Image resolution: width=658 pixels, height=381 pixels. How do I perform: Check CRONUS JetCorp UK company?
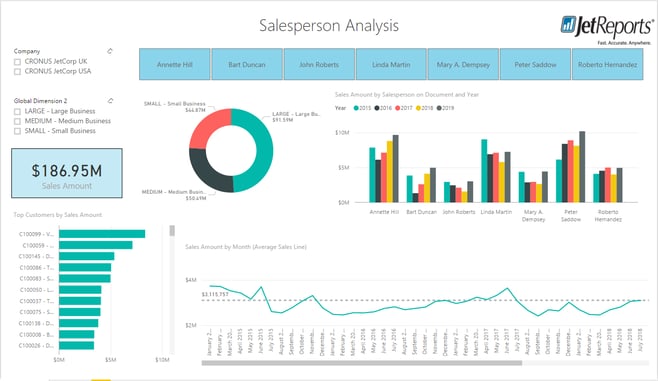[17, 62]
